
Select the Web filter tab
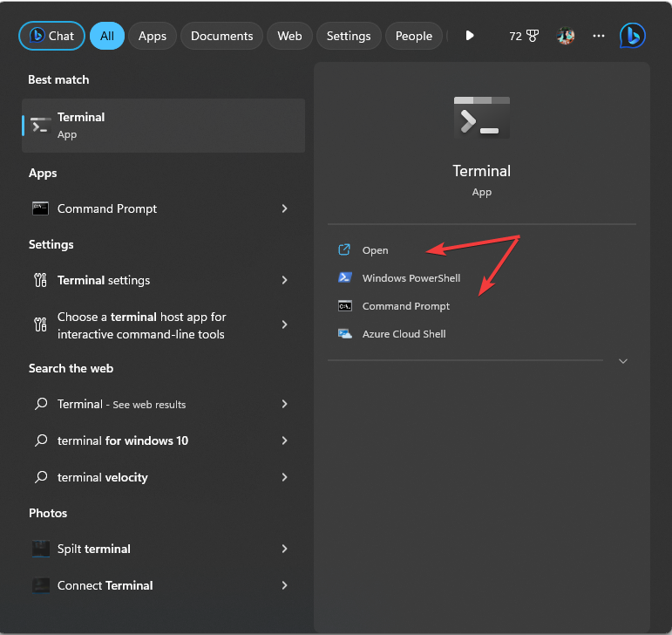[x=289, y=36]
